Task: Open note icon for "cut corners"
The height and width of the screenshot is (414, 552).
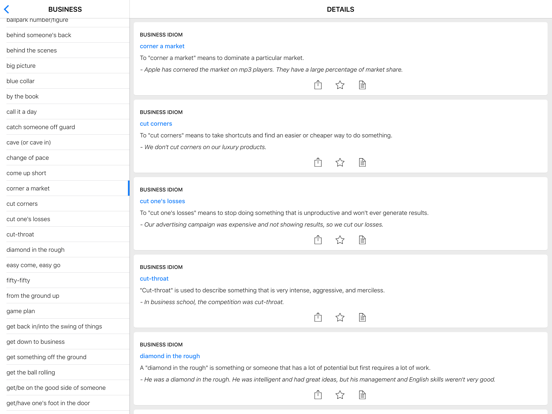Action: point(362,162)
